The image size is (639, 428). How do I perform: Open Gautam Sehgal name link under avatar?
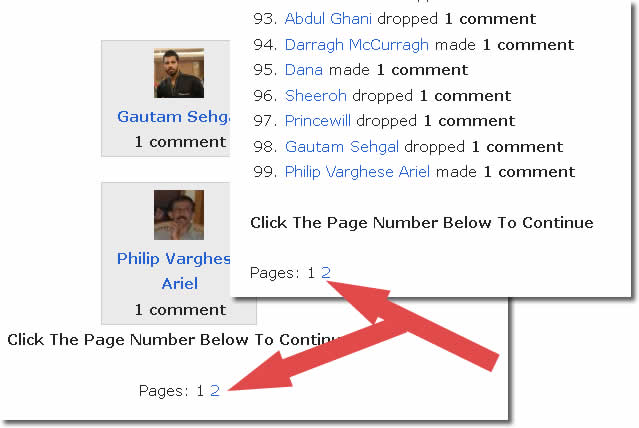[x=174, y=117]
